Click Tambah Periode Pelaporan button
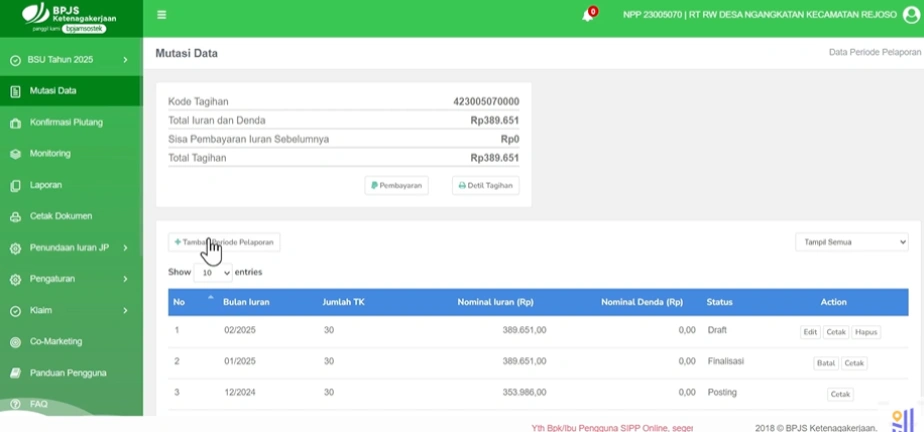This screenshot has height=432, width=924. click(224, 242)
